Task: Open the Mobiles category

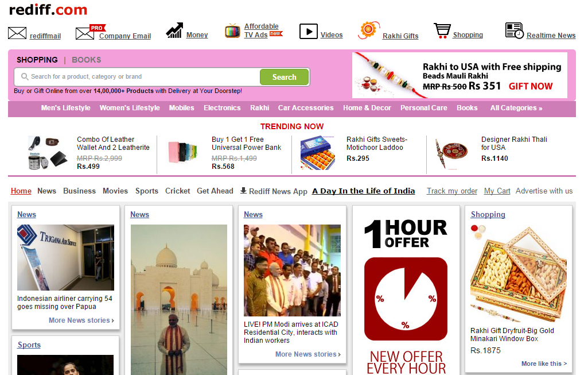Action: point(181,108)
